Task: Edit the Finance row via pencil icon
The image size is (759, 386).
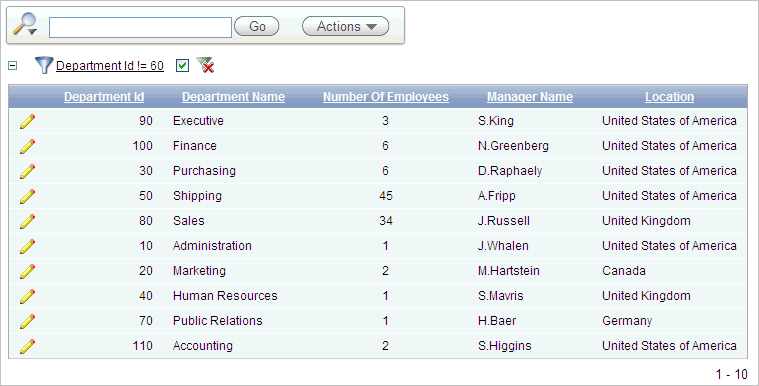Action: 28,146
